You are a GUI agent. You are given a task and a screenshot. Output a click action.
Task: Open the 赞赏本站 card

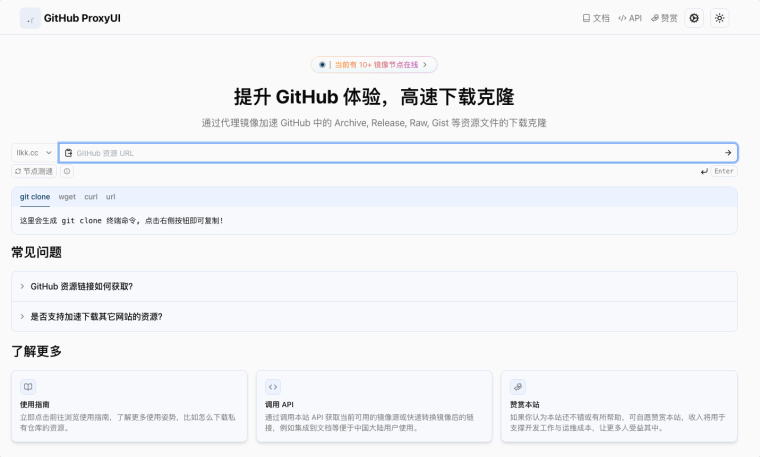619,406
